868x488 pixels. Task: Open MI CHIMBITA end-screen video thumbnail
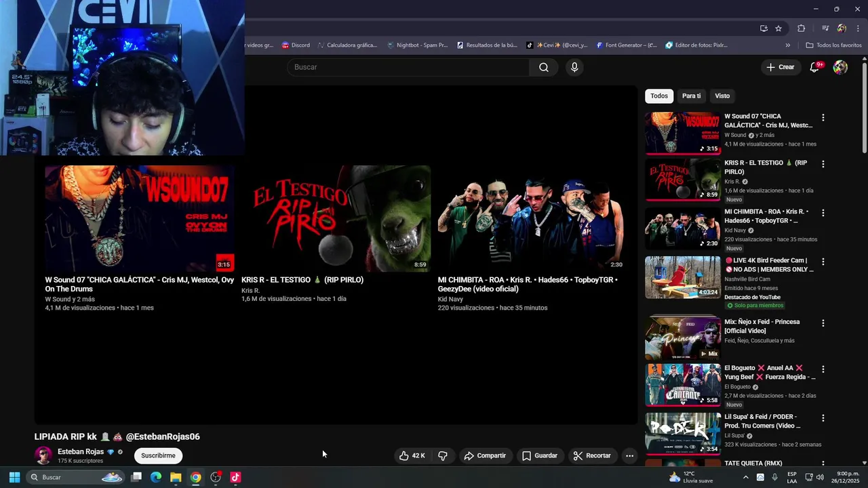[532, 218]
